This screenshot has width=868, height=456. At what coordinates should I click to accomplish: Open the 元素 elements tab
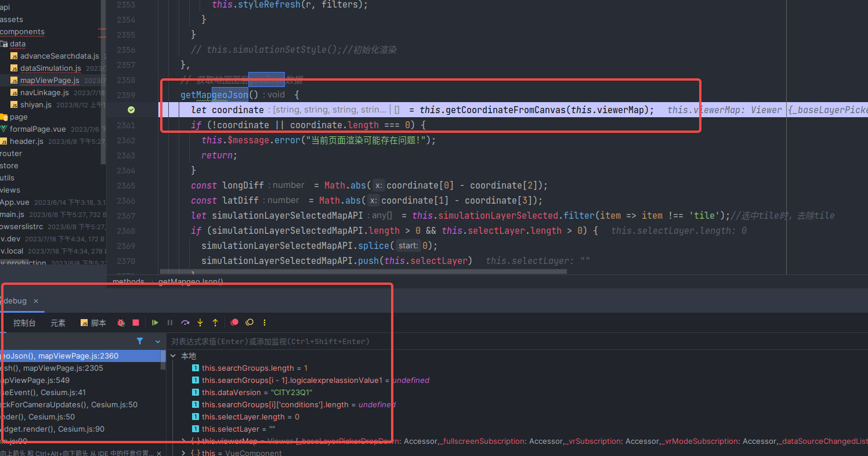[58, 323]
